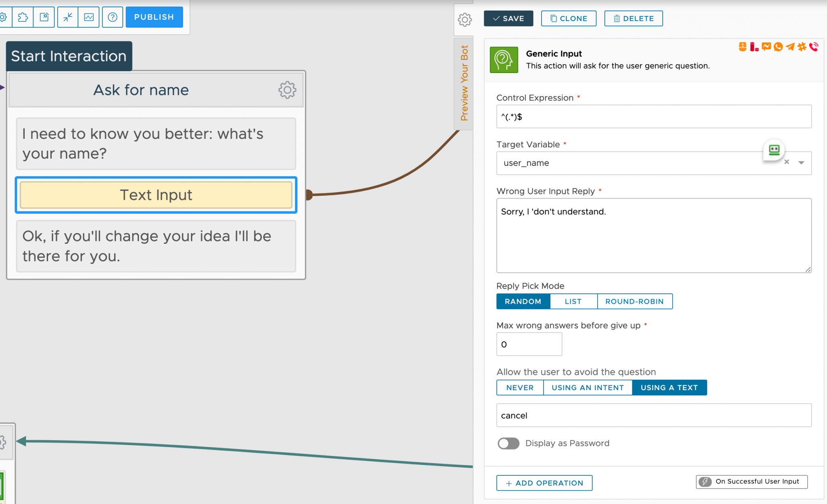The width and height of the screenshot is (827, 504).
Task: Clear the user_name target variable selection
Action: 787,162
